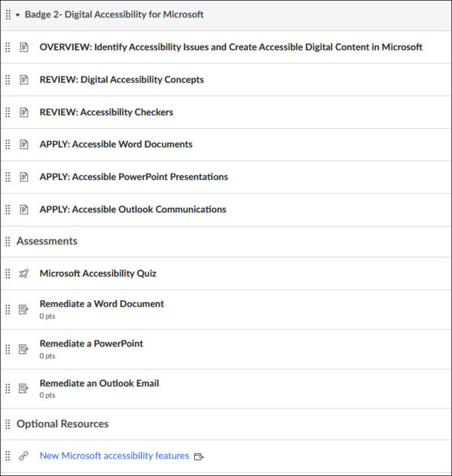This screenshot has height=476, width=452.
Task: Click the drag handle beside Assessments header
Action: click(x=8, y=241)
